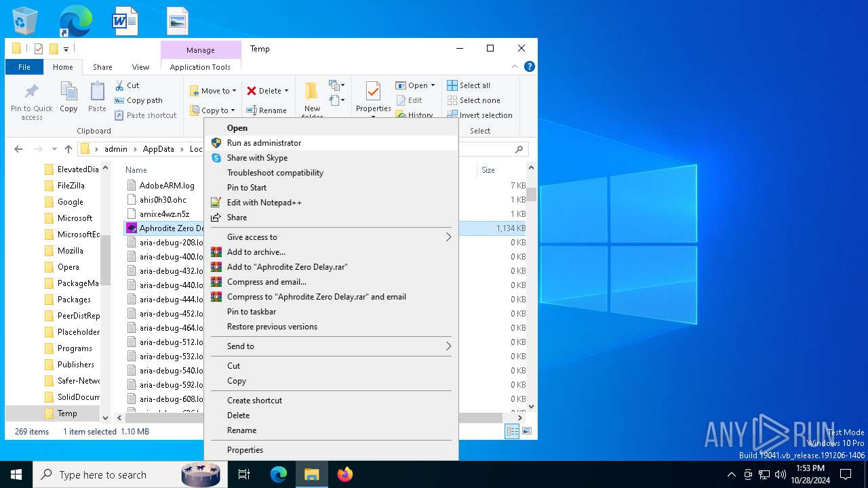Select Edit with Notepad++ menu entry

tap(264, 203)
